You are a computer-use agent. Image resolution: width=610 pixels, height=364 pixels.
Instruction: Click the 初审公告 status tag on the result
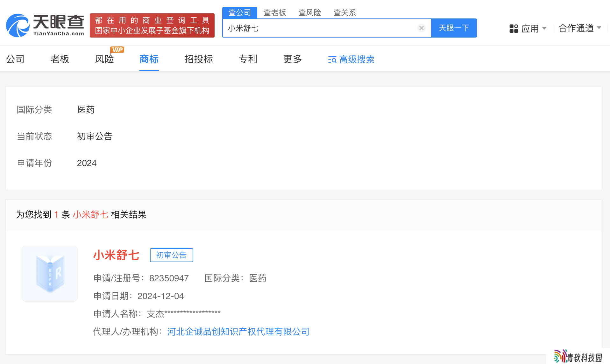pos(172,255)
